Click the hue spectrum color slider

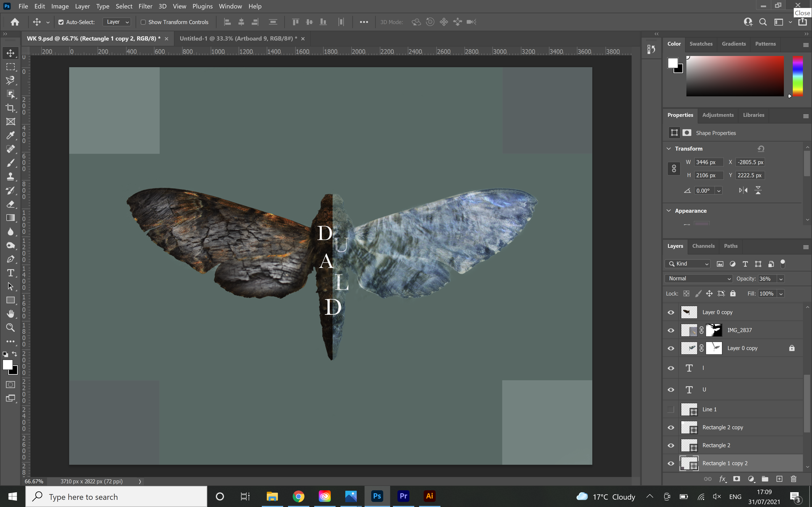(x=798, y=76)
